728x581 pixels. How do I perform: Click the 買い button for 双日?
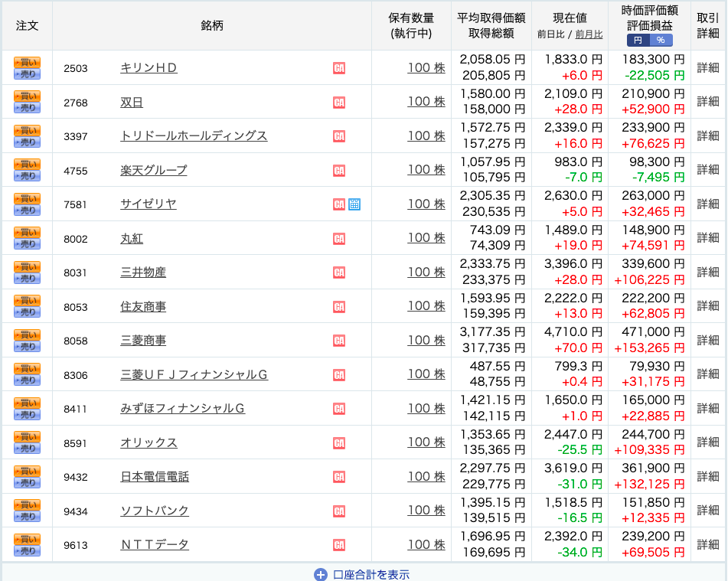click(27, 96)
